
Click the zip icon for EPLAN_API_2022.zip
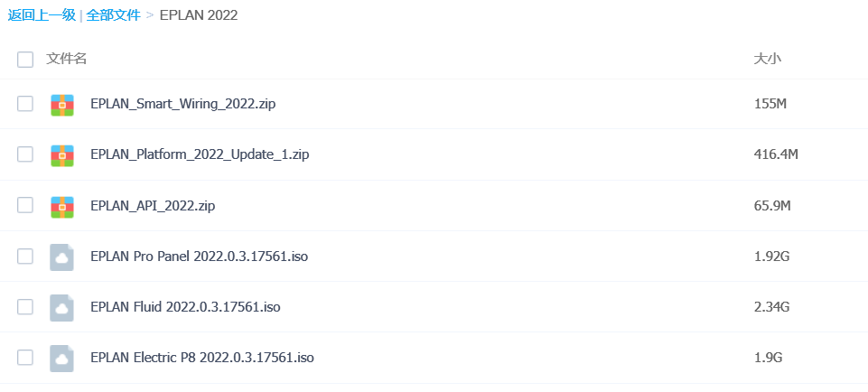click(61, 206)
